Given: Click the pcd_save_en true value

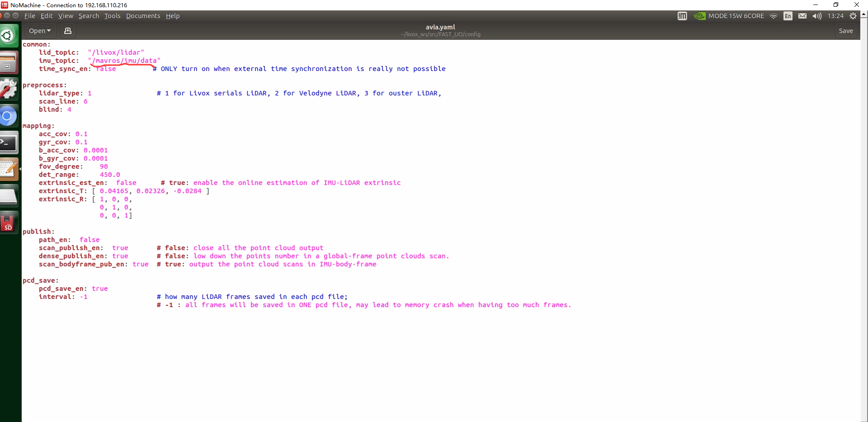Looking at the screenshot, I should pos(100,289).
